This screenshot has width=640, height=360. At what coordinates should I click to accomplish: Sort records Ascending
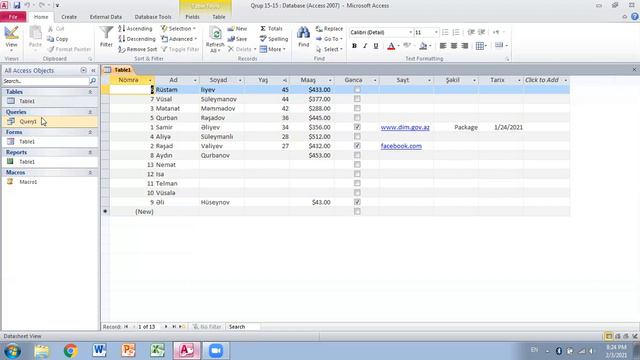[x=136, y=29]
